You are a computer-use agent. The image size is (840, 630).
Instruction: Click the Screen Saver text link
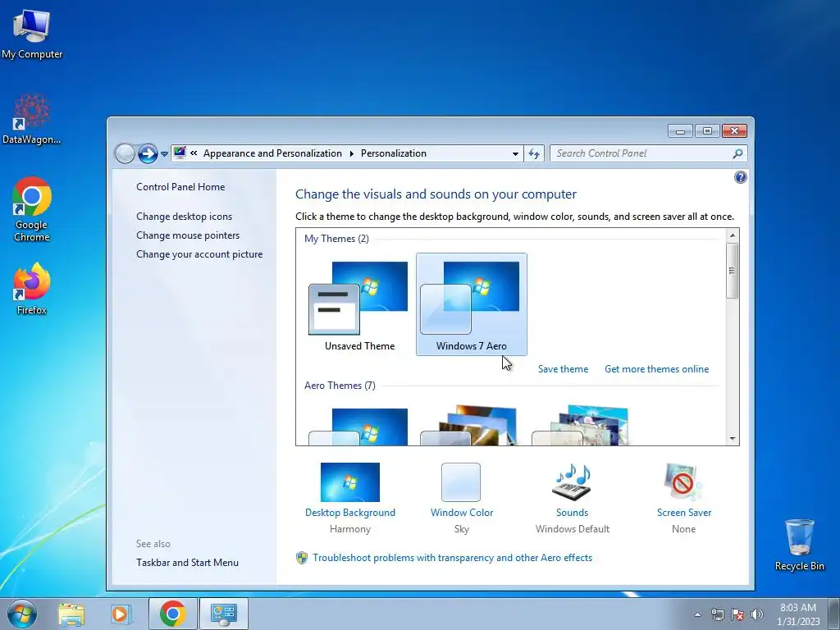pyautogui.click(x=684, y=513)
